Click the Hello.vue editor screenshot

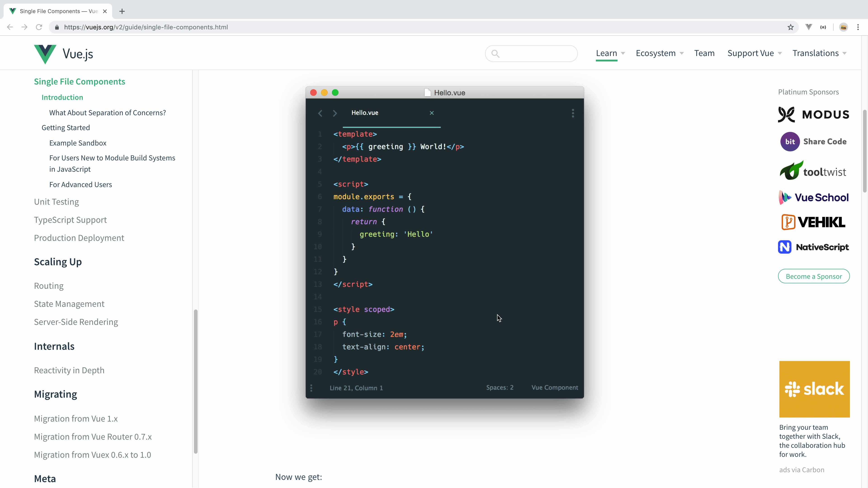pyautogui.click(x=445, y=242)
